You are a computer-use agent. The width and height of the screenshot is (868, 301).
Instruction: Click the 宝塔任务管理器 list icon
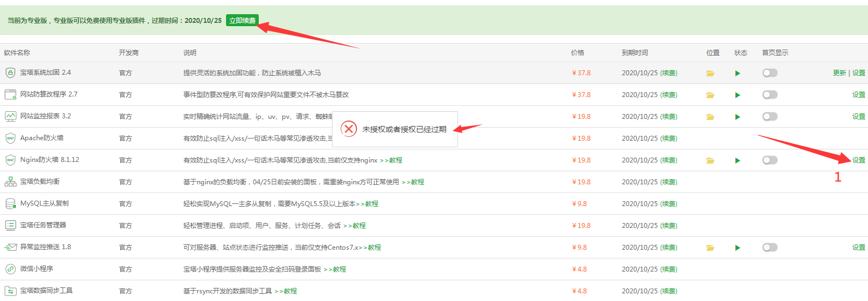(x=10, y=225)
